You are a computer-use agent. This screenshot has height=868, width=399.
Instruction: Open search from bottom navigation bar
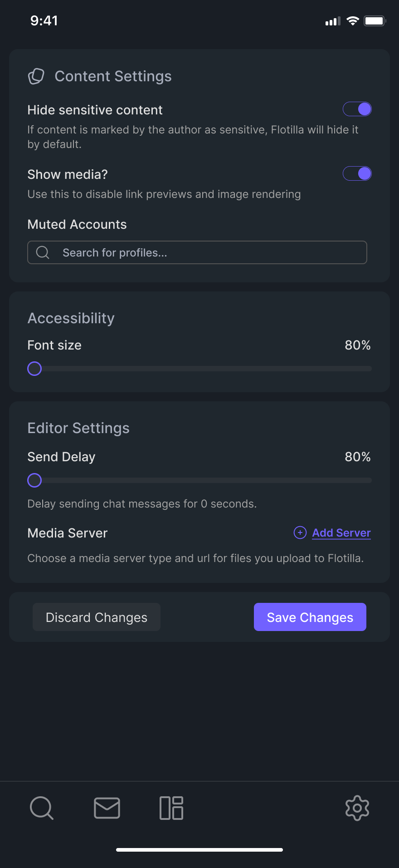[42, 808]
